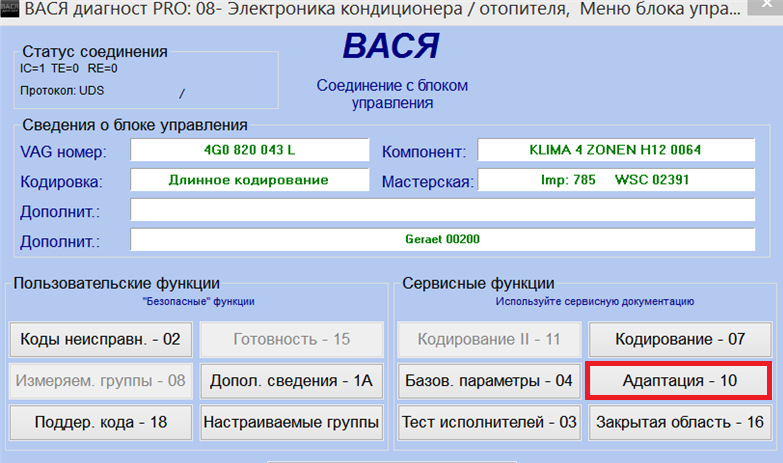
Task: Click the Кодирование II - 11 button
Action: pyautogui.click(x=489, y=340)
